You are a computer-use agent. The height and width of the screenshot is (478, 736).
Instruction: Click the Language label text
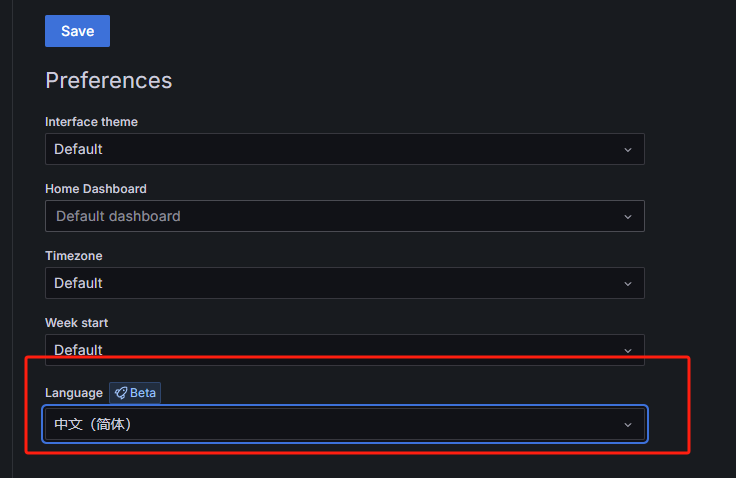73,393
